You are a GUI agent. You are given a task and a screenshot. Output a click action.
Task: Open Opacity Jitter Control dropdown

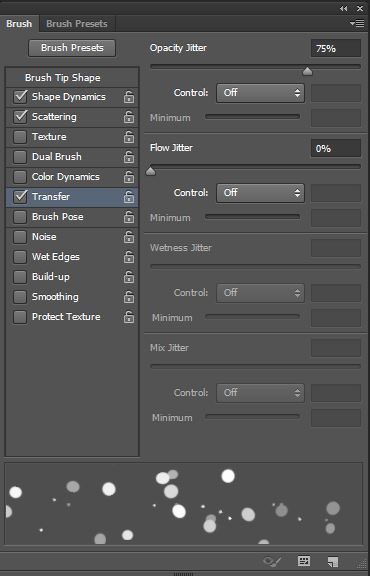pos(260,93)
